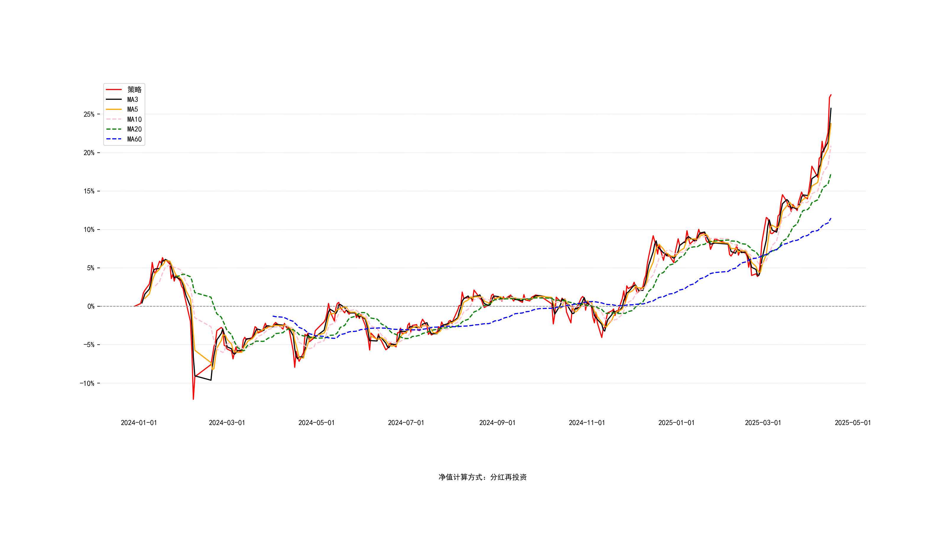Viewport: 951px width, 560px height.
Task: Click the 15% y-axis tick label
Action: coord(89,191)
